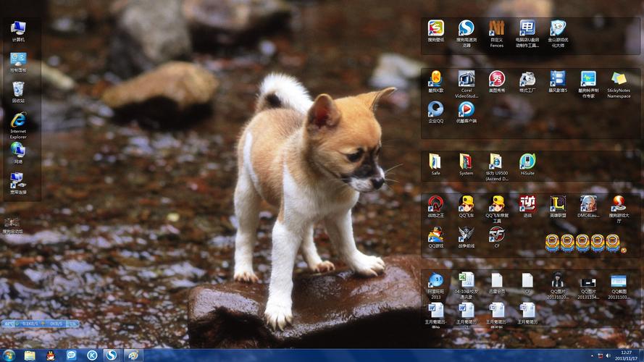Open the QQ图片 portrait photo thumbnail

(x=558, y=280)
